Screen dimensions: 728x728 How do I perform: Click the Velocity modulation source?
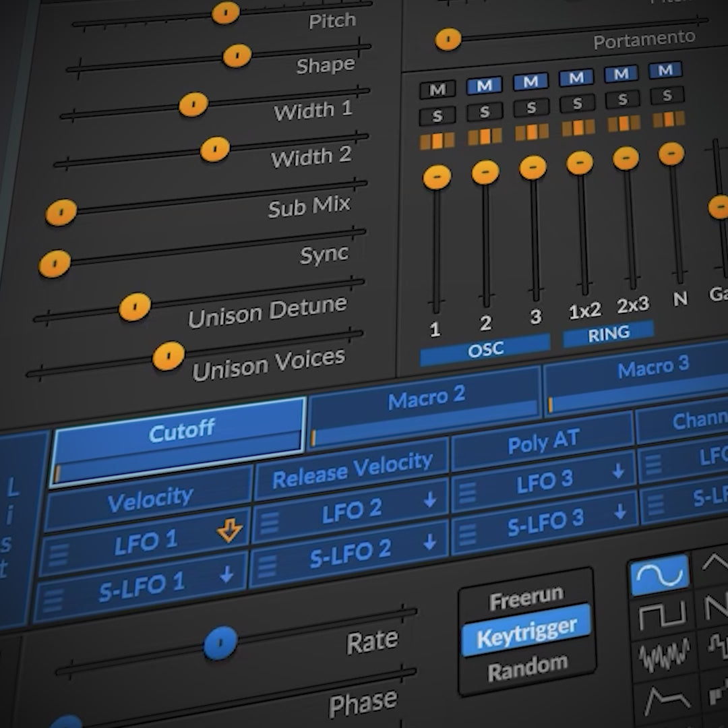[150, 500]
